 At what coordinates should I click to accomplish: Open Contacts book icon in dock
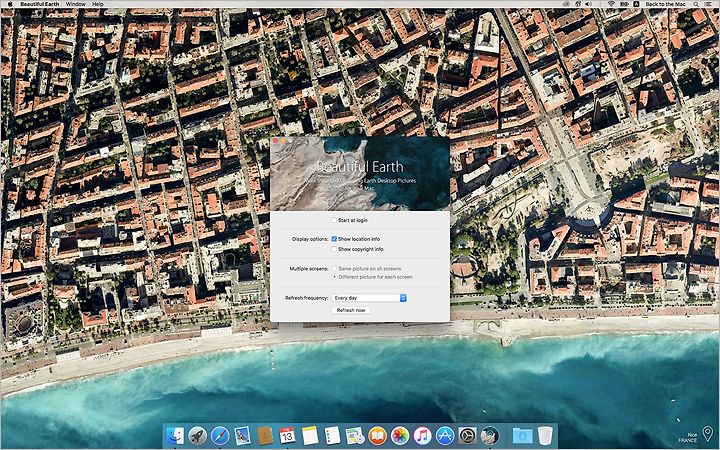[265, 435]
